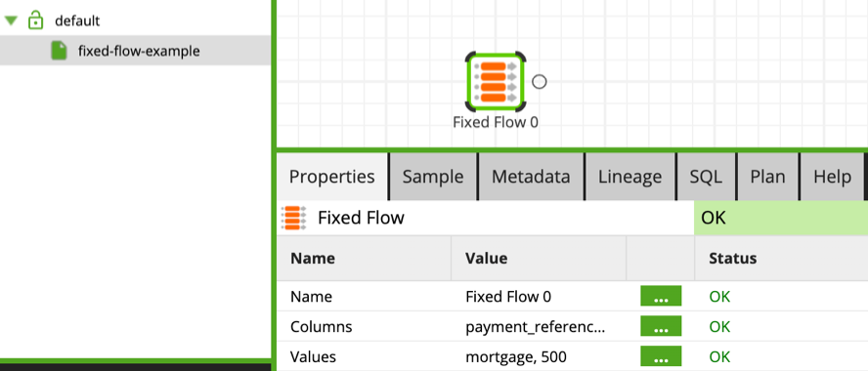The width and height of the screenshot is (868, 371).
Task: Select the Fixed Flow 0 component on canvas
Action: pyautogui.click(x=496, y=81)
